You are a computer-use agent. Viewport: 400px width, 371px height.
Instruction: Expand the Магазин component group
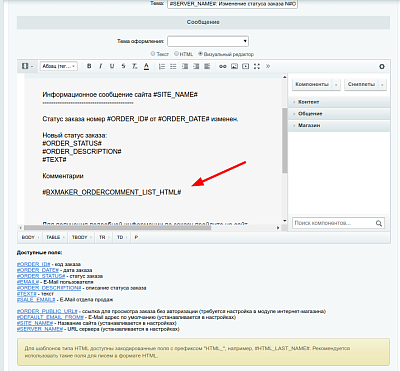click(339, 125)
